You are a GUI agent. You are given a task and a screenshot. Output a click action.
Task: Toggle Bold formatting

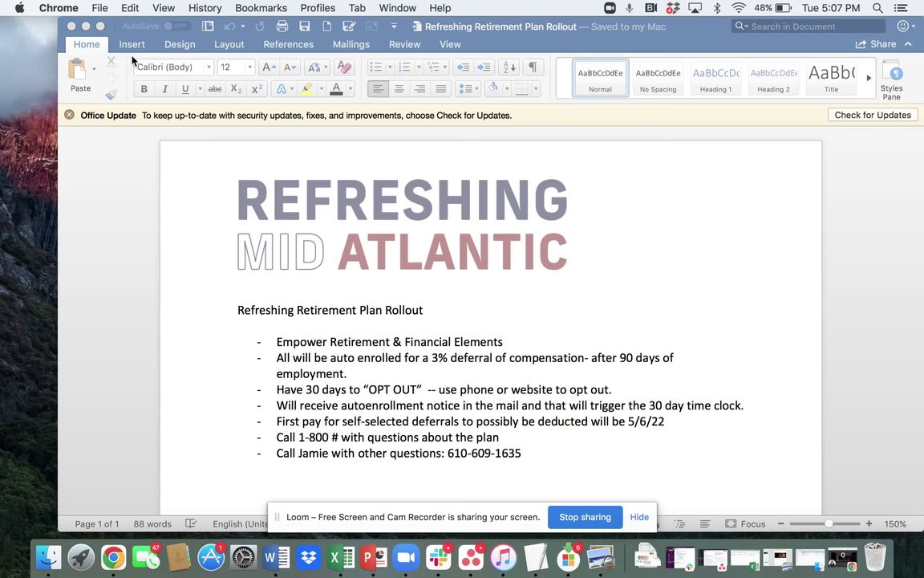[x=144, y=89]
